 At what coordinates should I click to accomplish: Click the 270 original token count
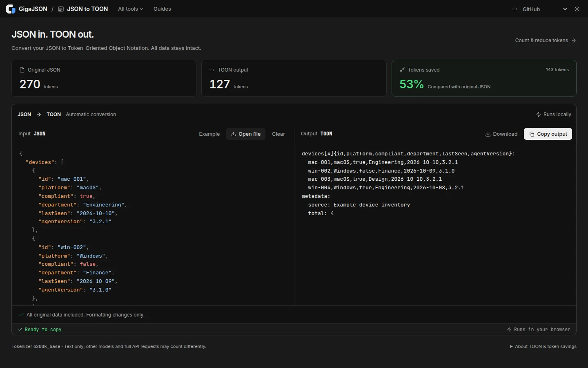(x=30, y=84)
